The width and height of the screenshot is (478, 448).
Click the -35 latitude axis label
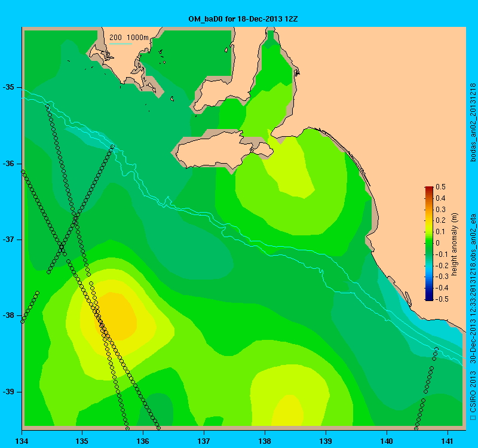coord(8,87)
